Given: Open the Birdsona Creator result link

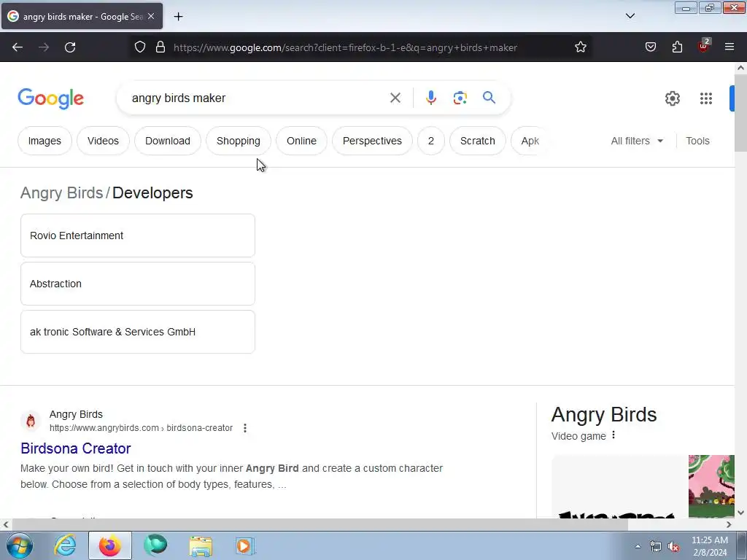Looking at the screenshot, I should pos(76,448).
